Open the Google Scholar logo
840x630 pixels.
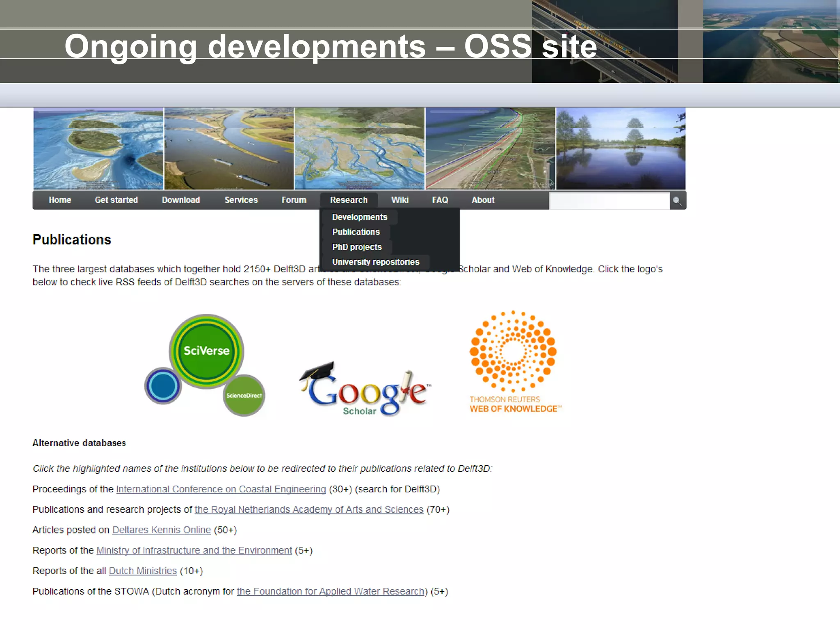pos(366,389)
